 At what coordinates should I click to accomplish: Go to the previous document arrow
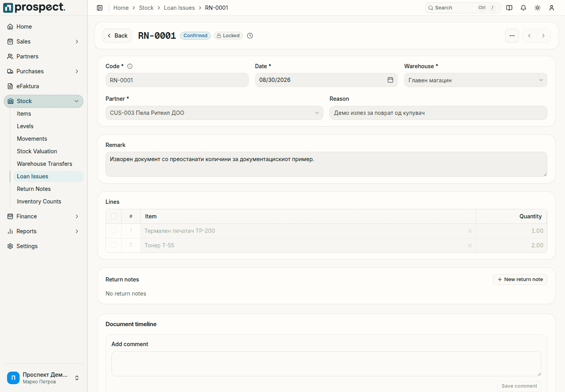point(529,36)
